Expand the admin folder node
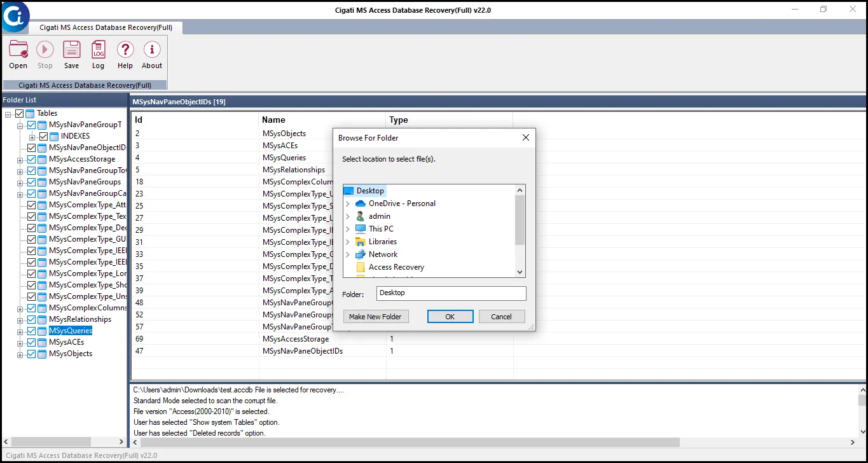Viewport: 868px width, 463px height. 348,216
